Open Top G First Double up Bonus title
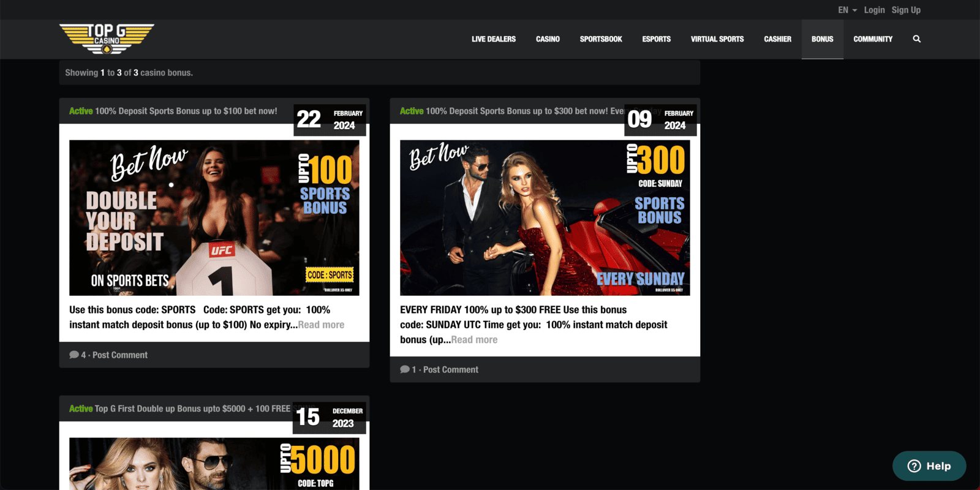 click(192, 409)
